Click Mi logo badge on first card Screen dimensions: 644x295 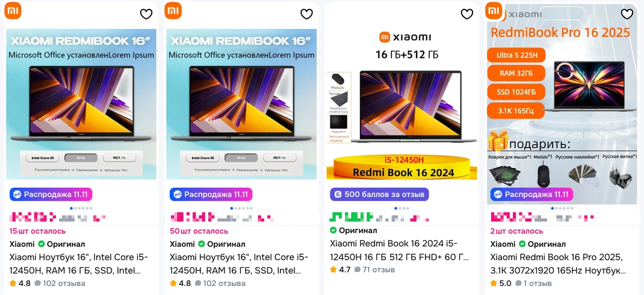(13, 11)
